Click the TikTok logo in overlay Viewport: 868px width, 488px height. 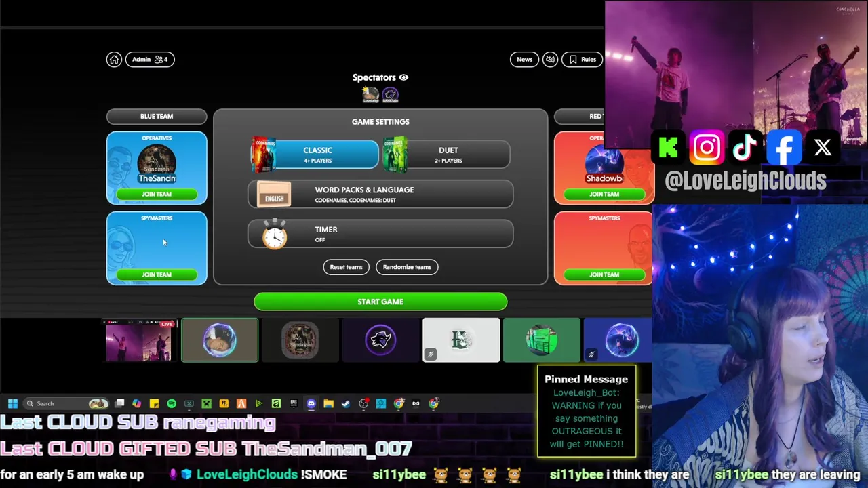(745, 148)
